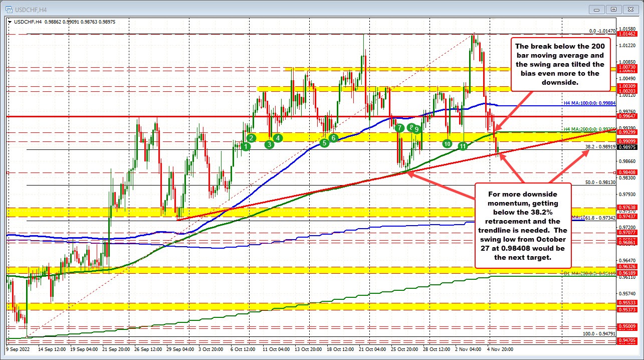Select the green circle marker labeled 1
The width and height of the screenshot is (644, 360).
246,145
